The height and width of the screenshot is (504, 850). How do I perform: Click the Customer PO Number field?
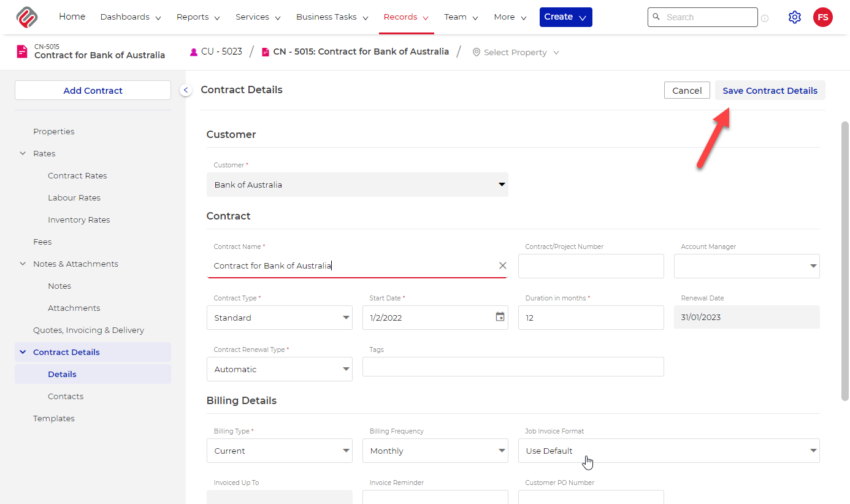click(x=591, y=497)
